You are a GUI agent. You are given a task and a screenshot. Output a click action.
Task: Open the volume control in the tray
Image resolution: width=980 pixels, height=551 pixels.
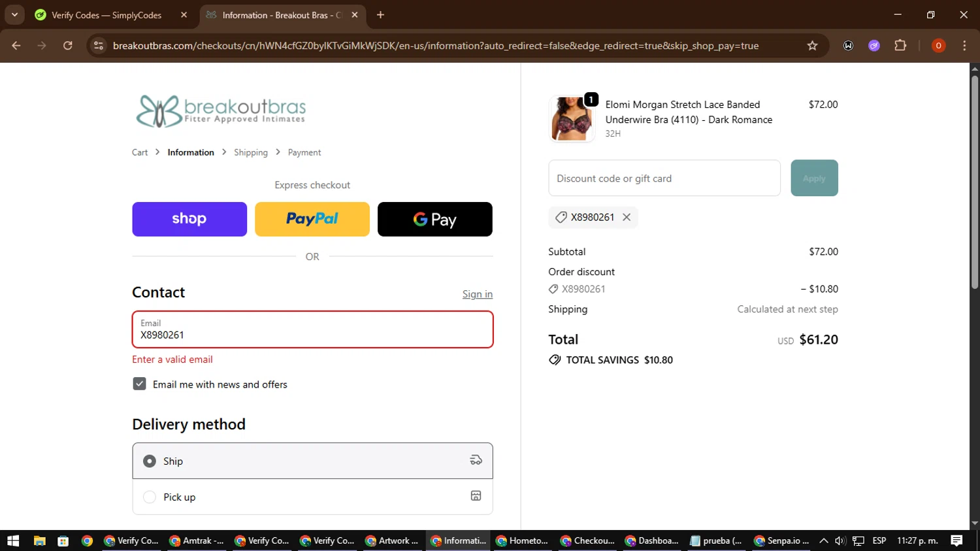pyautogui.click(x=840, y=541)
